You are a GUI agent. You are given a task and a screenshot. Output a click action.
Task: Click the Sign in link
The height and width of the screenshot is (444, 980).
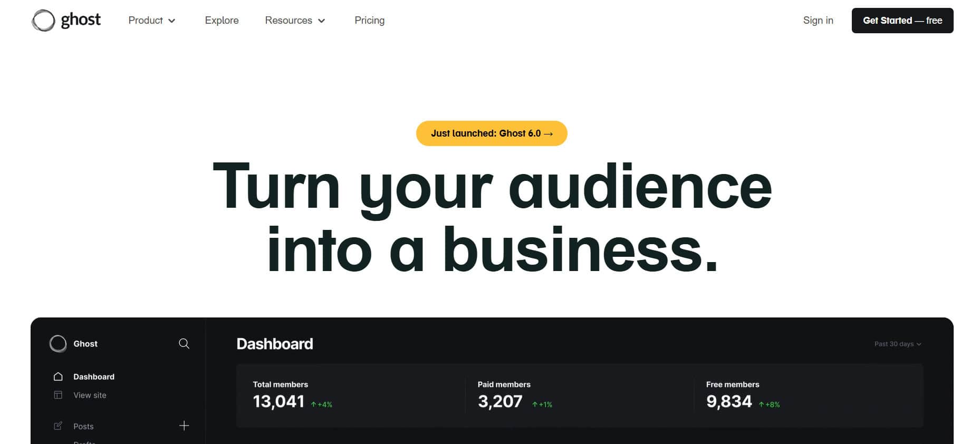pos(818,21)
